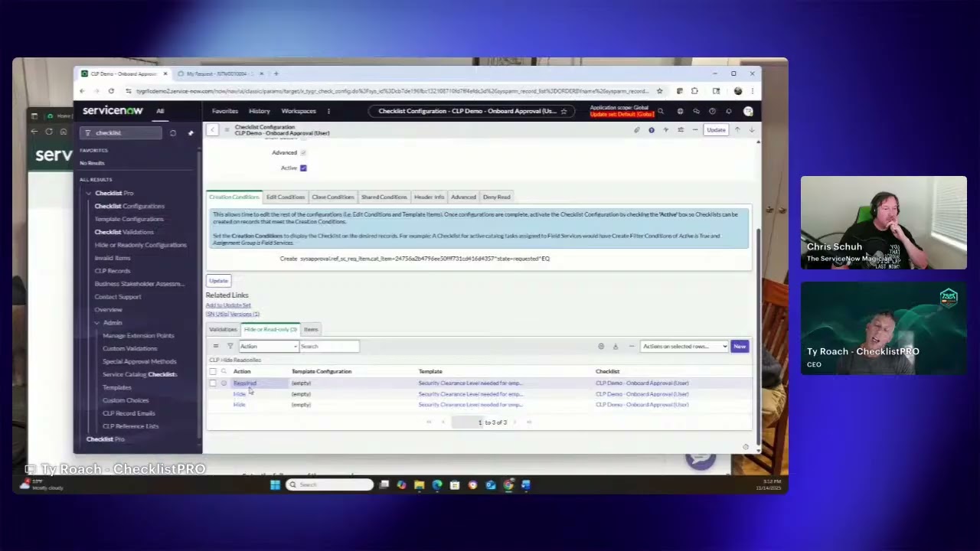Open the Connect chat icon in the banner
980x551 pixels.
(x=697, y=112)
